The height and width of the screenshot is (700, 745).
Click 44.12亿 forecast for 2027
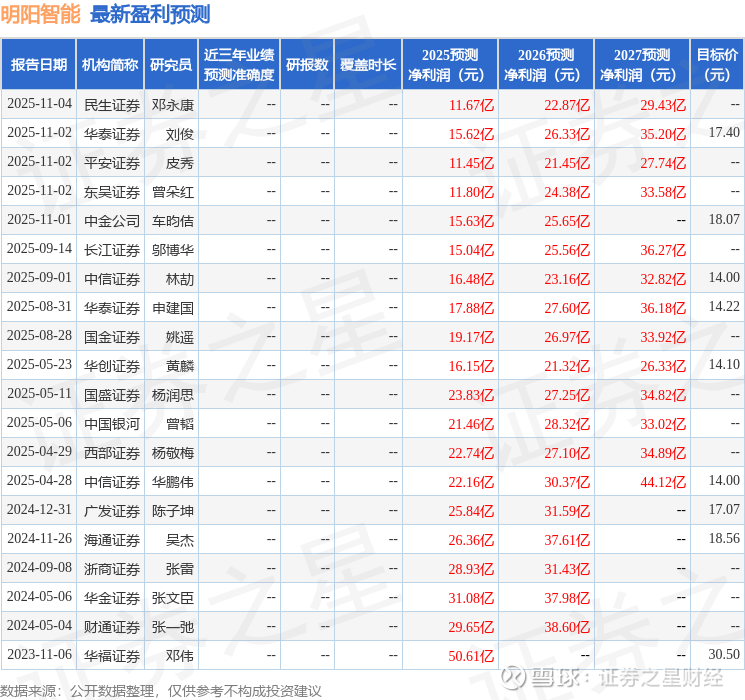[x=663, y=482]
